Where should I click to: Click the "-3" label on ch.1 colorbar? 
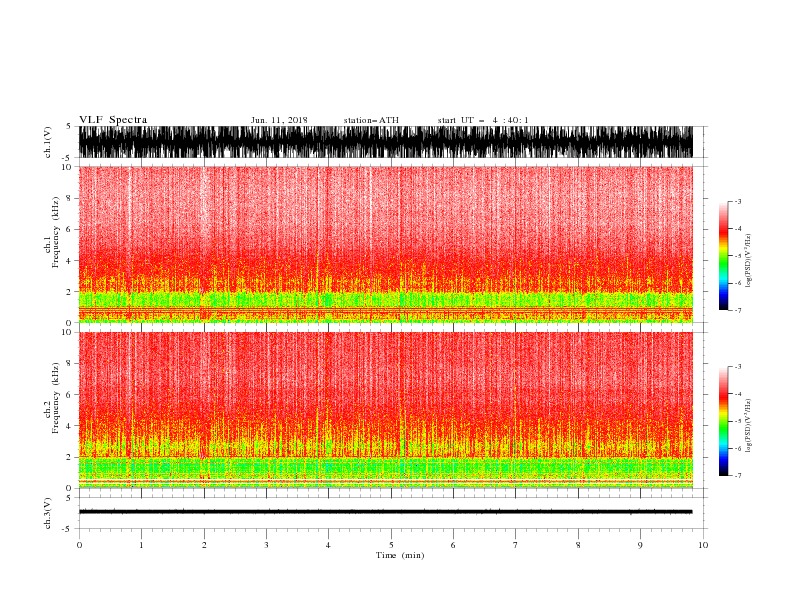point(738,201)
